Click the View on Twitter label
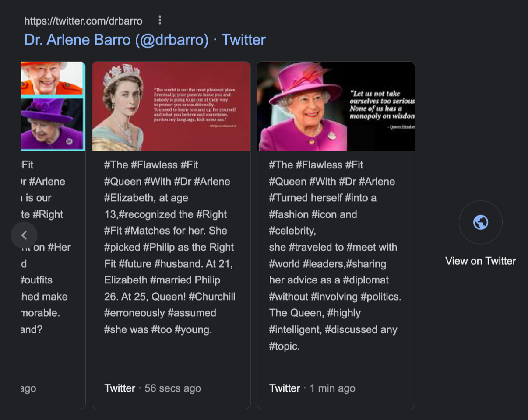 [x=480, y=261]
